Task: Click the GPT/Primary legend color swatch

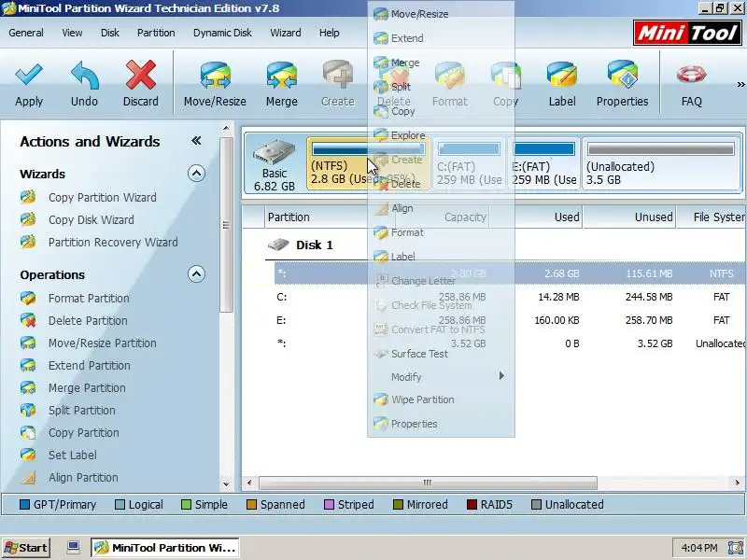Action: pyautogui.click(x=25, y=504)
